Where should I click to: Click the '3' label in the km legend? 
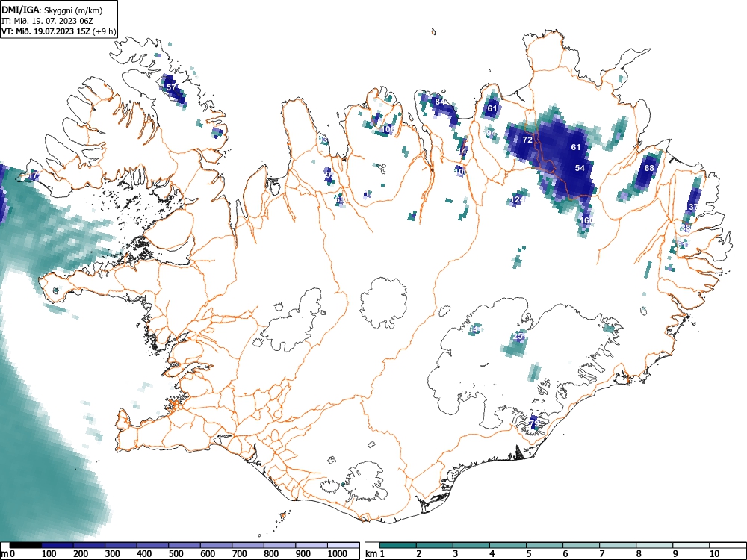point(456,554)
